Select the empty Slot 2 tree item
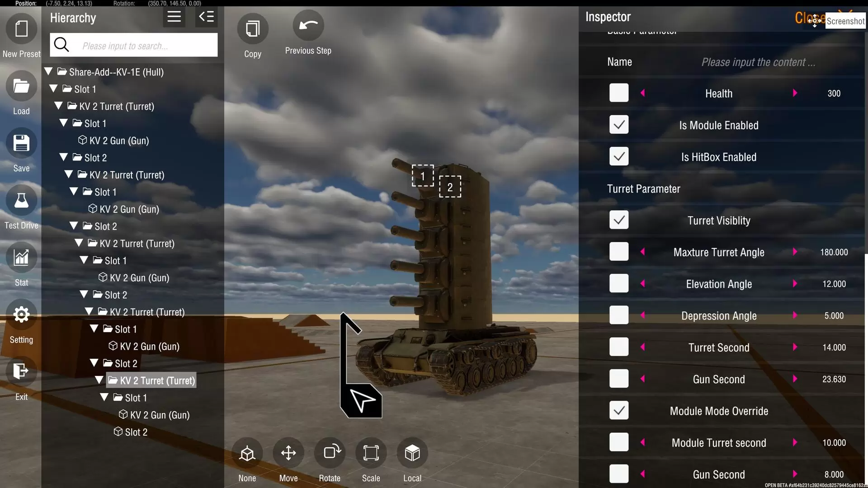868x488 pixels. pyautogui.click(x=136, y=432)
